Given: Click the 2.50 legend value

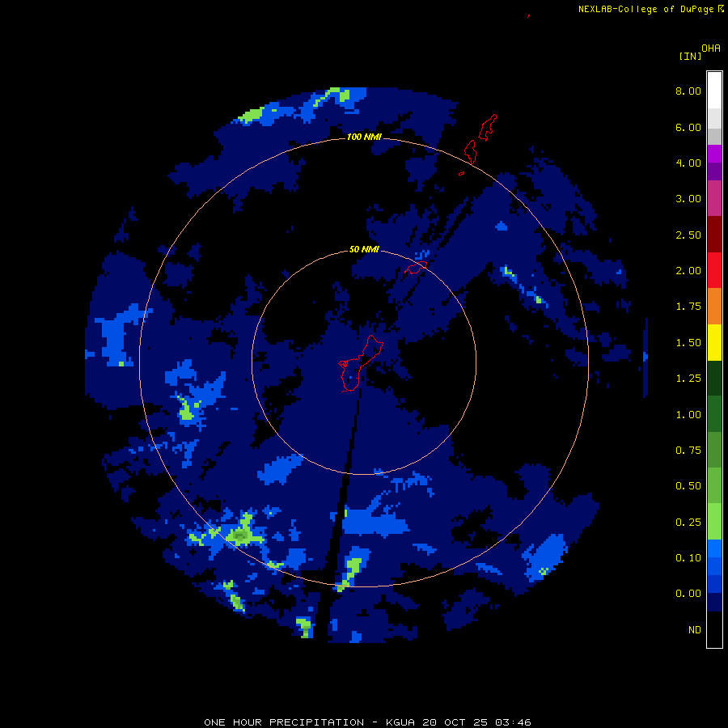Looking at the screenshot, I should pos(688,235).
